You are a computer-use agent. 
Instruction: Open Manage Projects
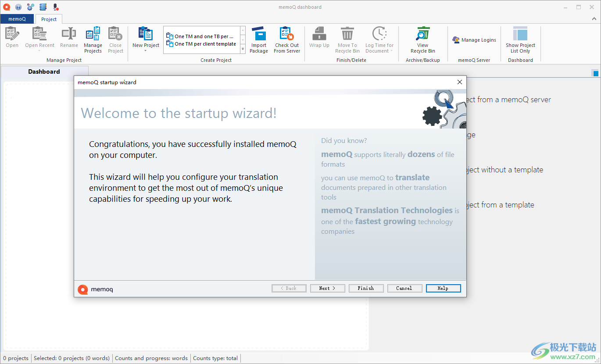point(93,39)
